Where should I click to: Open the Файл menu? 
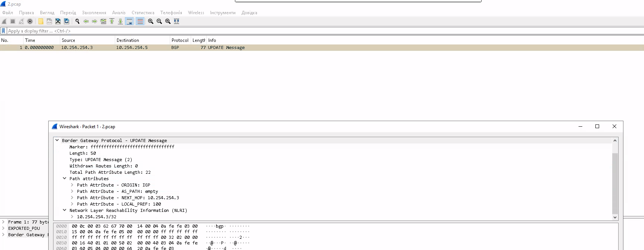pos(7,13)
